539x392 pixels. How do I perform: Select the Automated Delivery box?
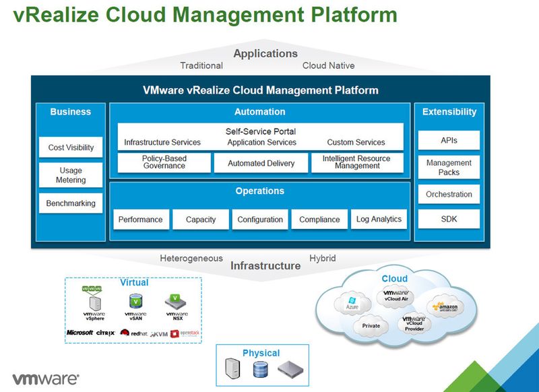tap(261, 163)
